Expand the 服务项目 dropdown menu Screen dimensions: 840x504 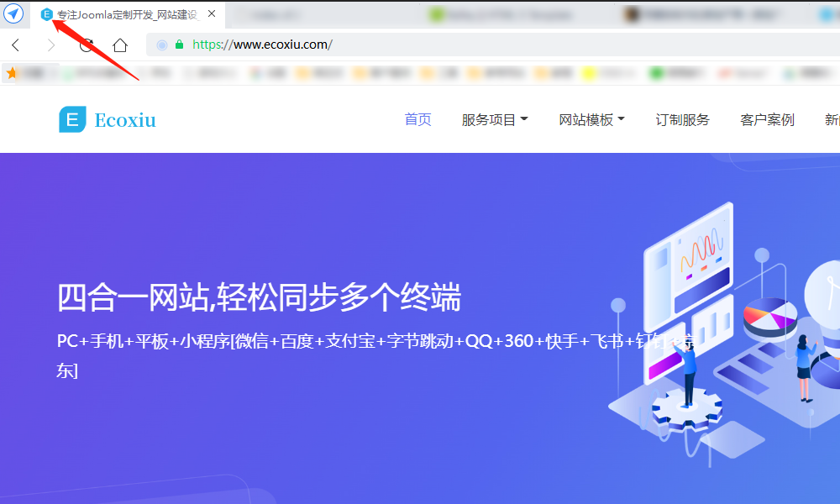495,120
